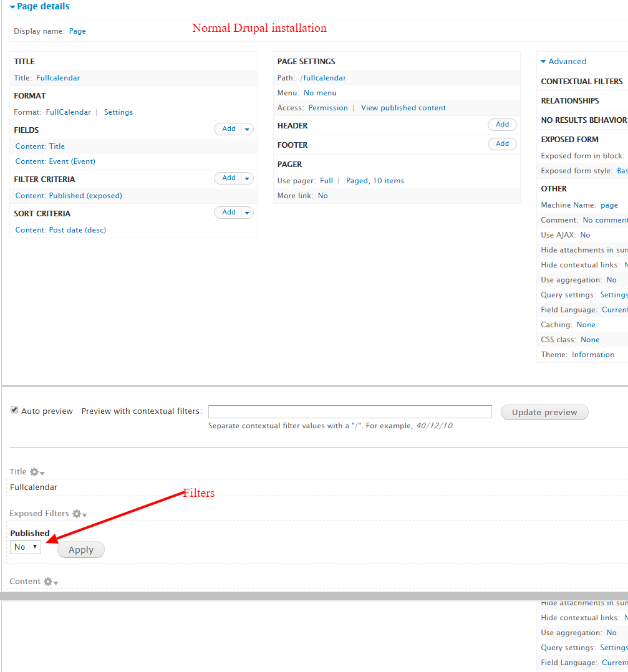
Task: Enable the Auto preview checkbox
Action: tap(14, 410)
